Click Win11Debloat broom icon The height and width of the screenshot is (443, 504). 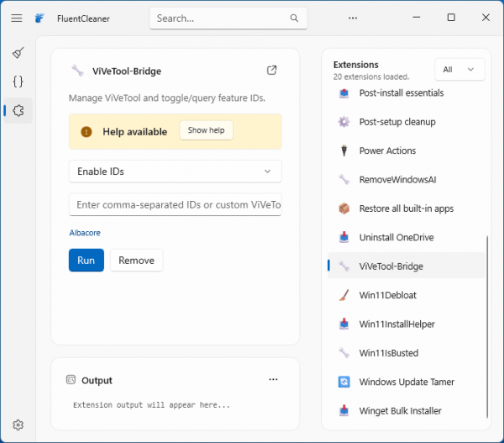[344, 295]
